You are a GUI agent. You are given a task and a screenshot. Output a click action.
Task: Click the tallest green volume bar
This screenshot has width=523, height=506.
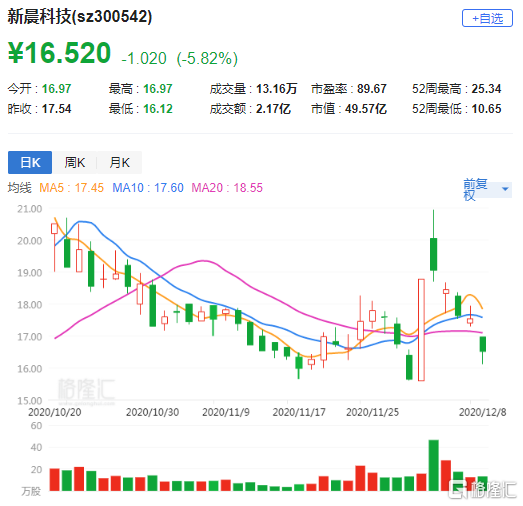(434, 465)
